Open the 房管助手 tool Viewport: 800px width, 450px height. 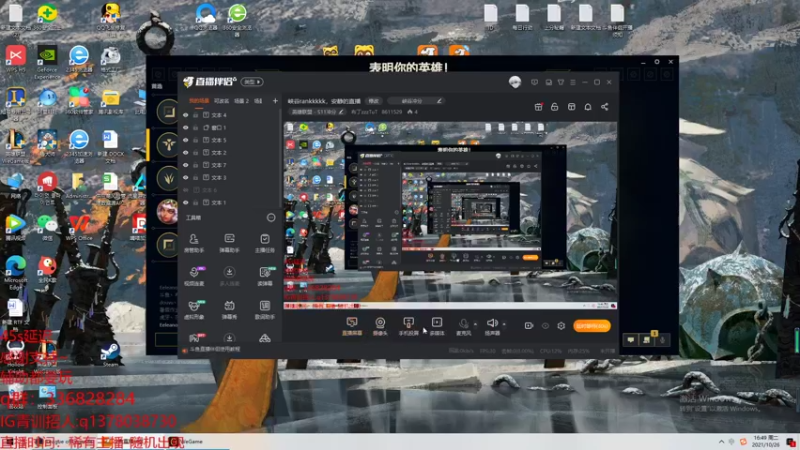click(194, 243)
